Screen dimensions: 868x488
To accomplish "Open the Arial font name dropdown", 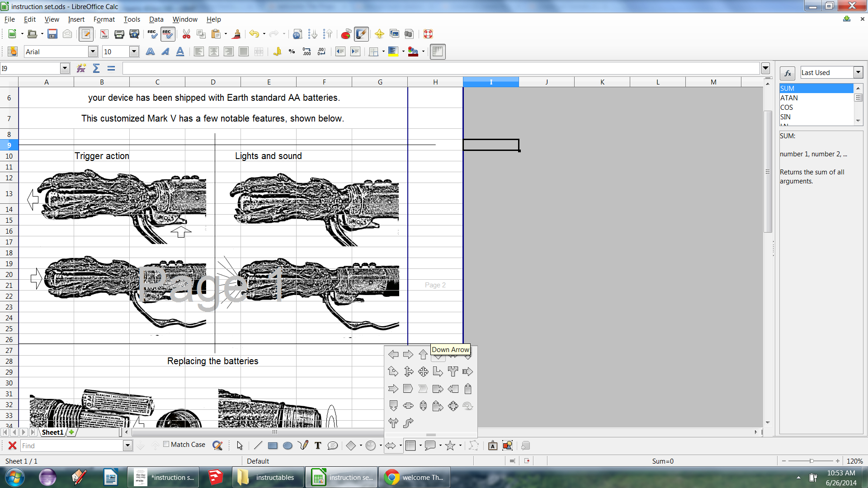I will tap(93, 52).
